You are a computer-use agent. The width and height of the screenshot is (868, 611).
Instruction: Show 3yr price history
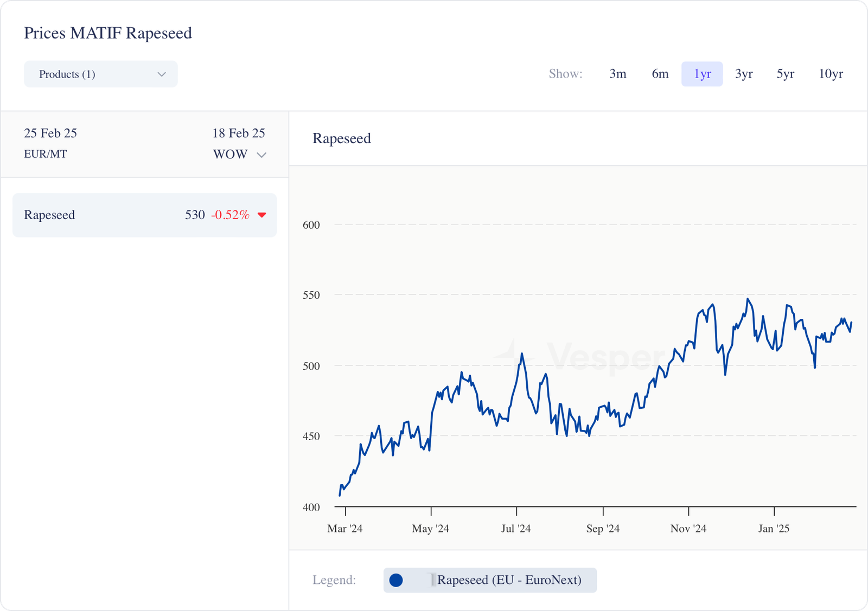(743, 74)
